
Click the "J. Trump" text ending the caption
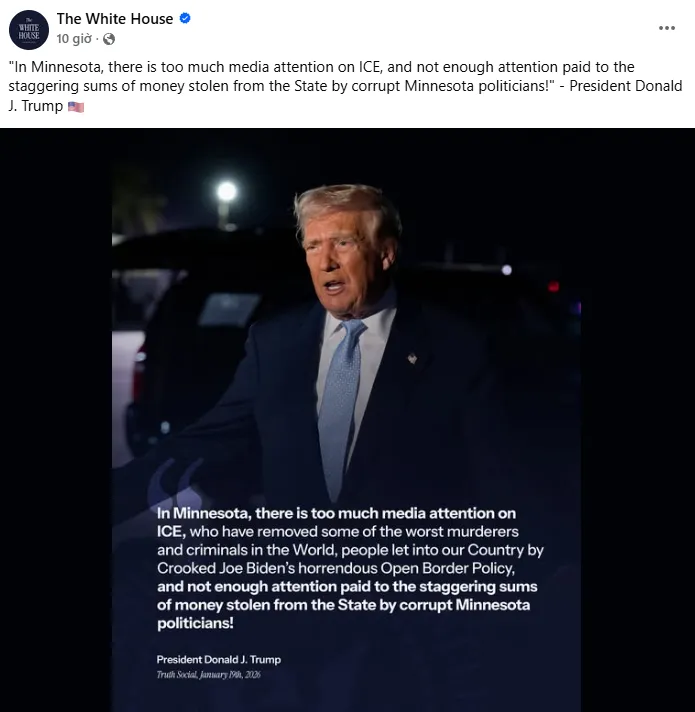pyautogui.click(x=35, y=106)
